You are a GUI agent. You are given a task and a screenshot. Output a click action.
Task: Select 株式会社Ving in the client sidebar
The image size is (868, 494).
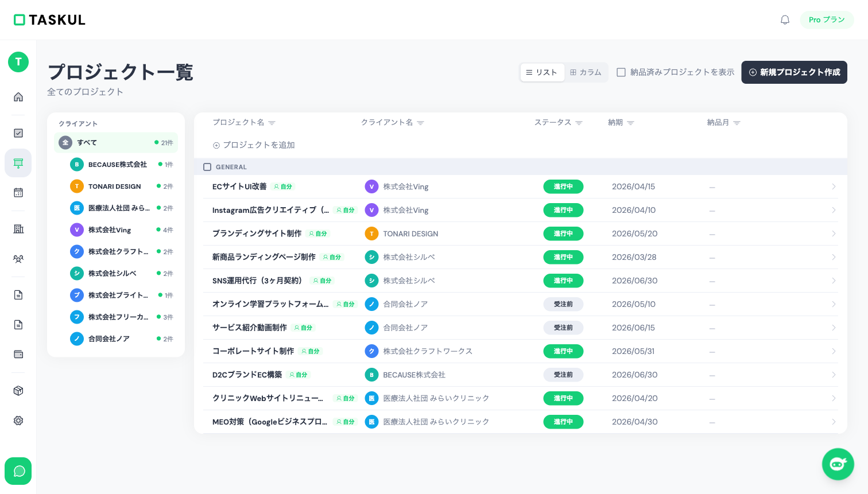109,230
